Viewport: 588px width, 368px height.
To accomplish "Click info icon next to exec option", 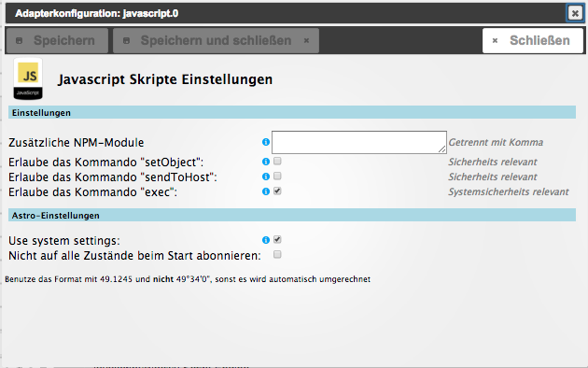I will coord(266,191).
